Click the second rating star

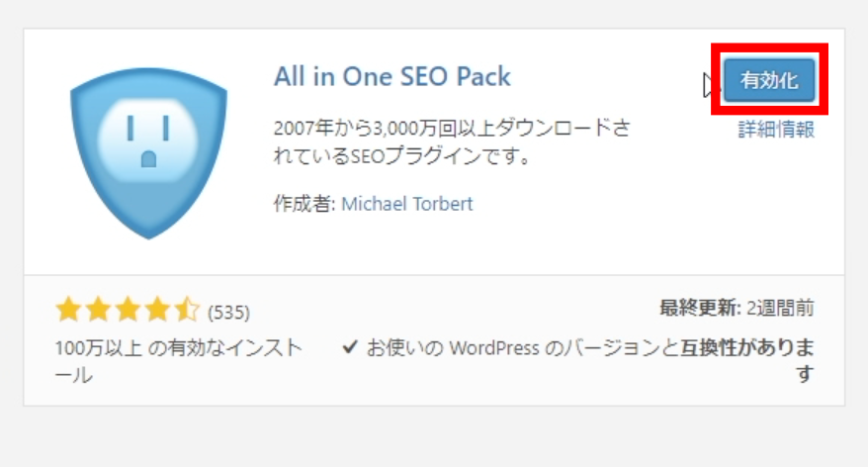point(99,309)
